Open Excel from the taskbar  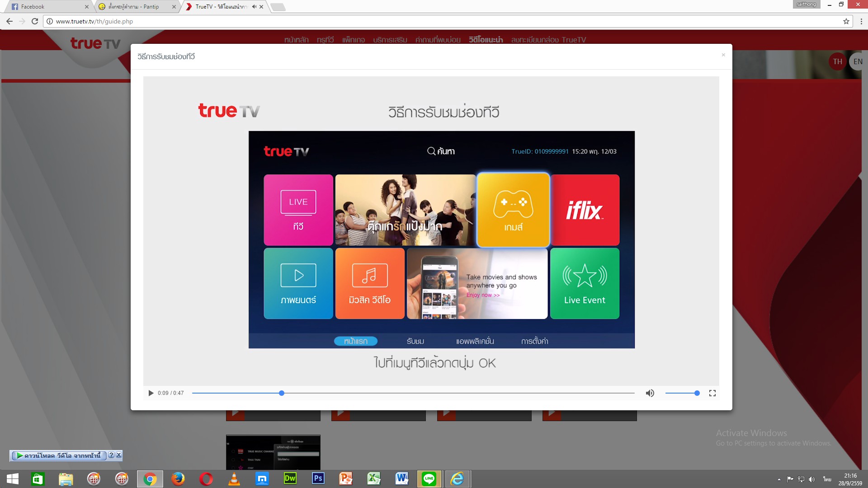point(374,479)
